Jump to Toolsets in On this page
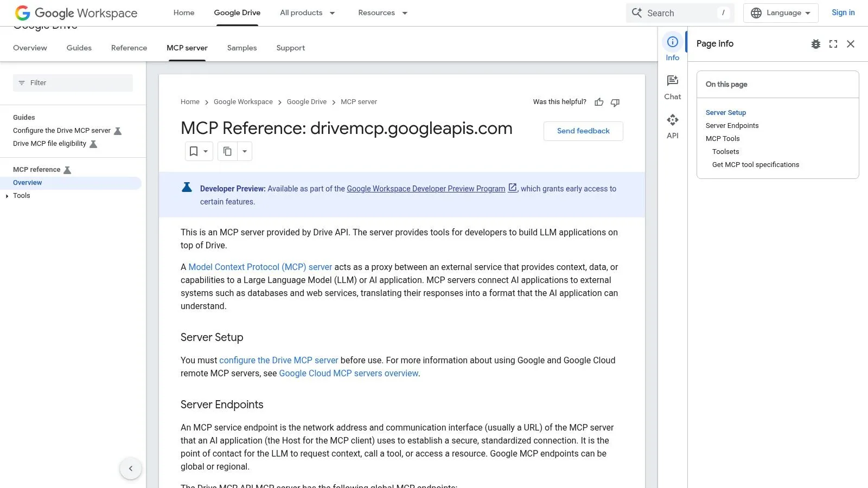868x488 pixels. [726, 151]
